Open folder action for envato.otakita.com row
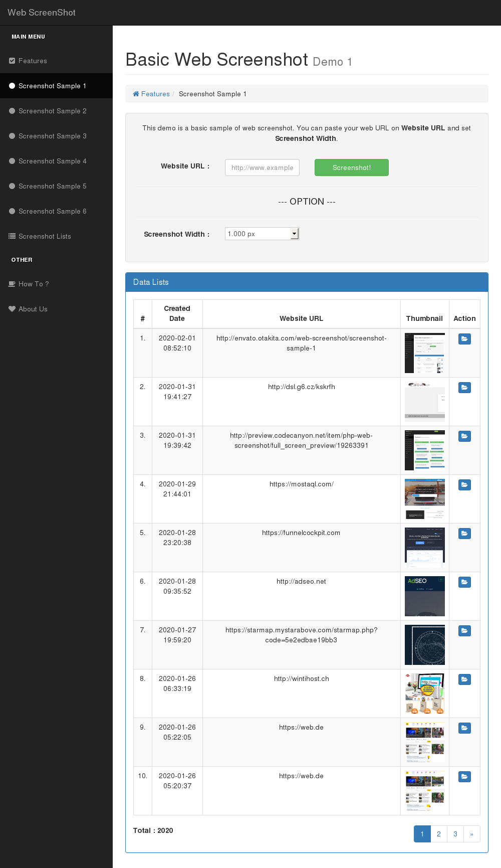This screenshot has width=501, height=868. click(464, 339)
